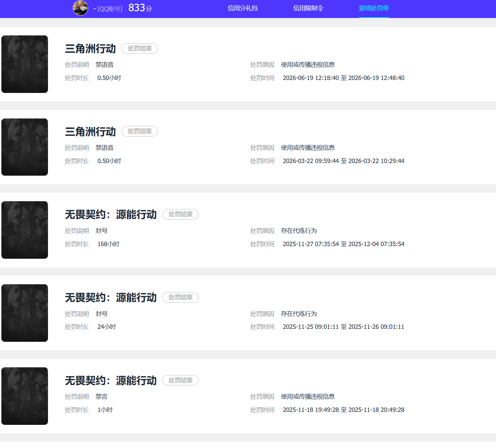Click 处罚结束 badge on the 24小时 record
This screenshot has width=496, height=448.
pos(180,297)
